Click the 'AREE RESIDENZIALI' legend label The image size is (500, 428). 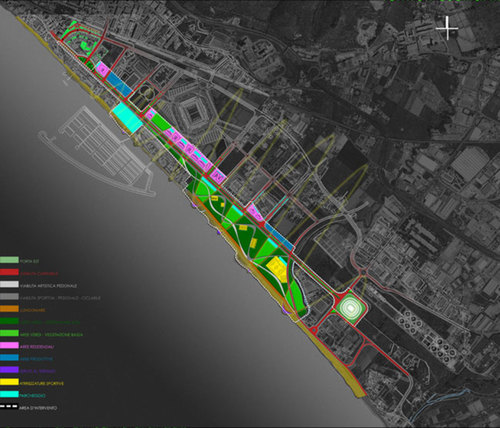[x=37, y=347]
